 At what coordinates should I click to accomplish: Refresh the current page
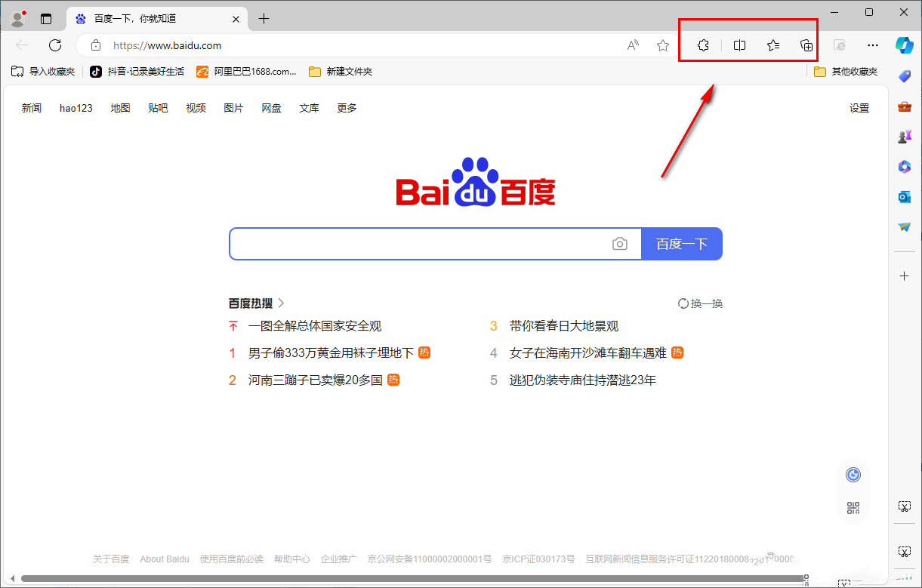tap(55, 45)
